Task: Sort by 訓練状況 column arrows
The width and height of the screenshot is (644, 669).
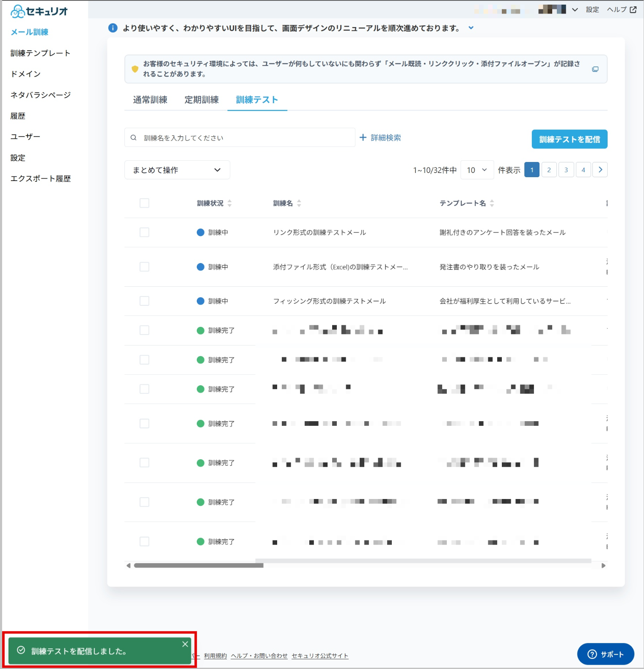Action: [x=230, y=203]
